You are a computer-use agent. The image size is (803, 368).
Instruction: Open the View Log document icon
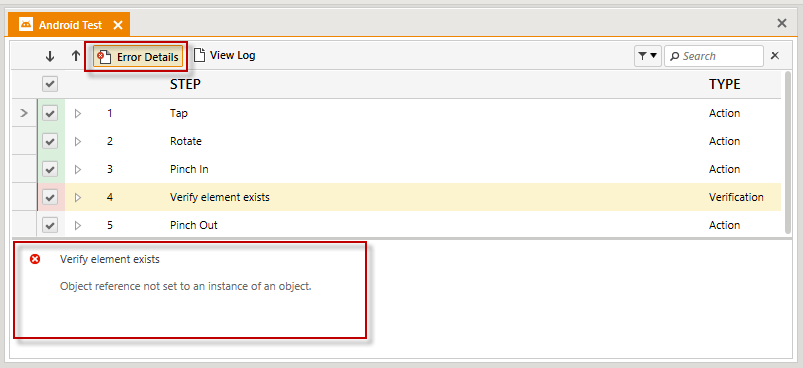200,55
